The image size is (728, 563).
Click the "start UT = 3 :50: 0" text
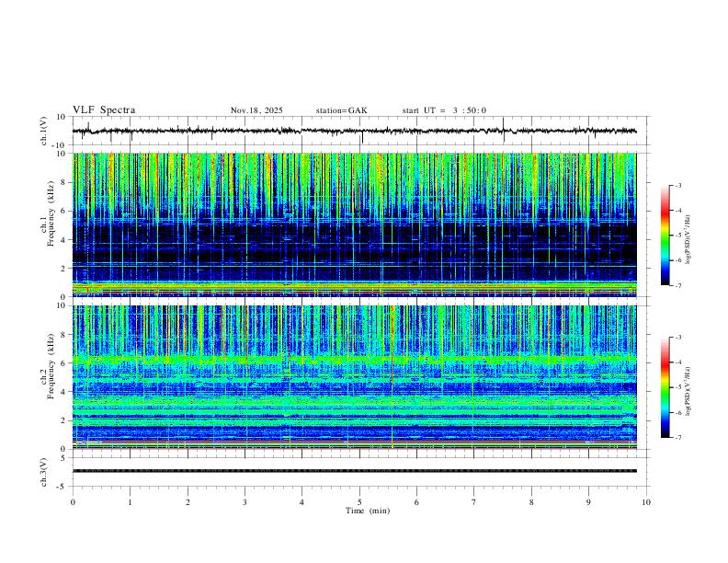444,110
